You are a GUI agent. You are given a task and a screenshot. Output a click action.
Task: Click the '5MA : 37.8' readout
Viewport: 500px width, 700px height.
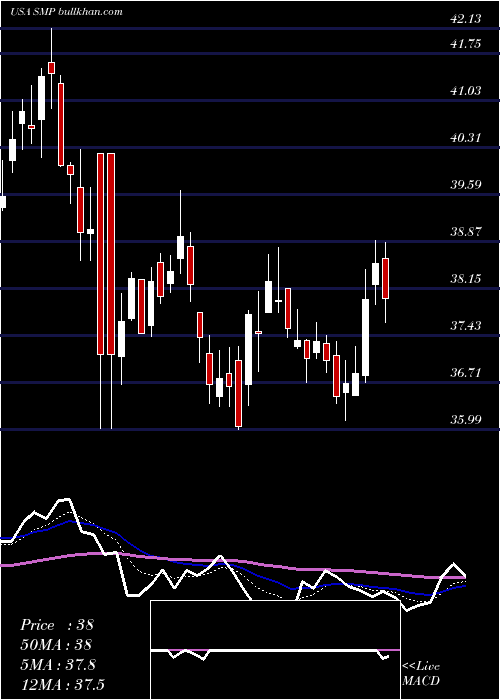(x=58, y=665)
